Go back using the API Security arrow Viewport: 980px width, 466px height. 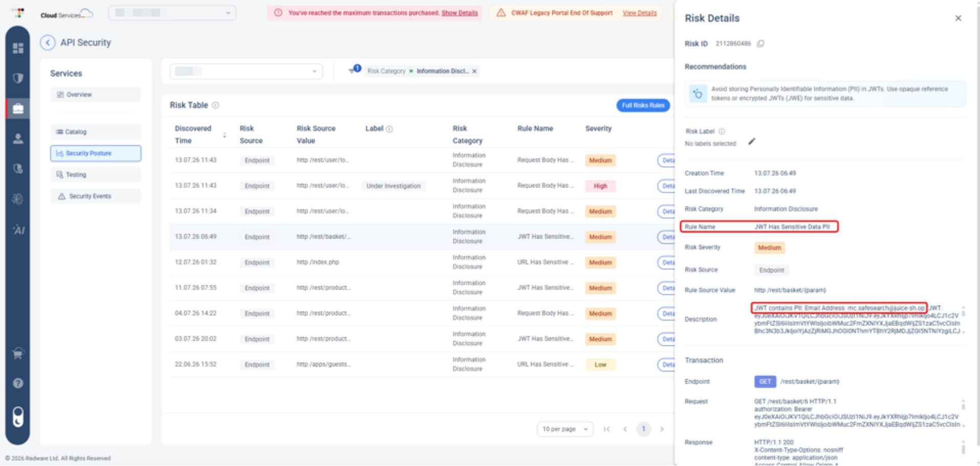coord(48,43)
